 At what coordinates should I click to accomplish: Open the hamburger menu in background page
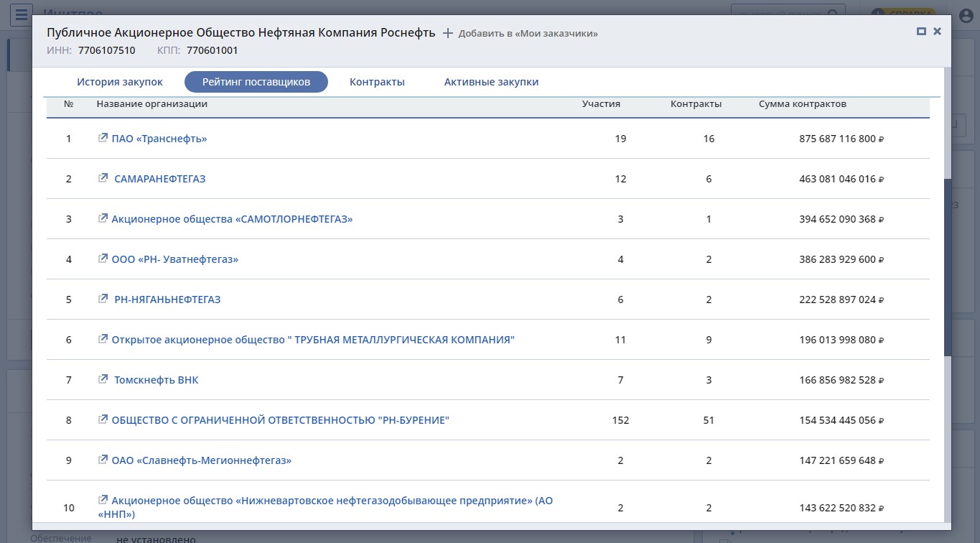(22, 14)
